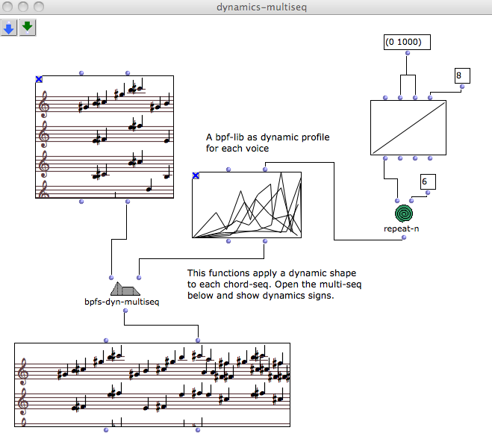This screenshot has height=448, width=492.
Task: Click the left inlet of bpfs-dyn-multiseq
Action: point(111,276)
